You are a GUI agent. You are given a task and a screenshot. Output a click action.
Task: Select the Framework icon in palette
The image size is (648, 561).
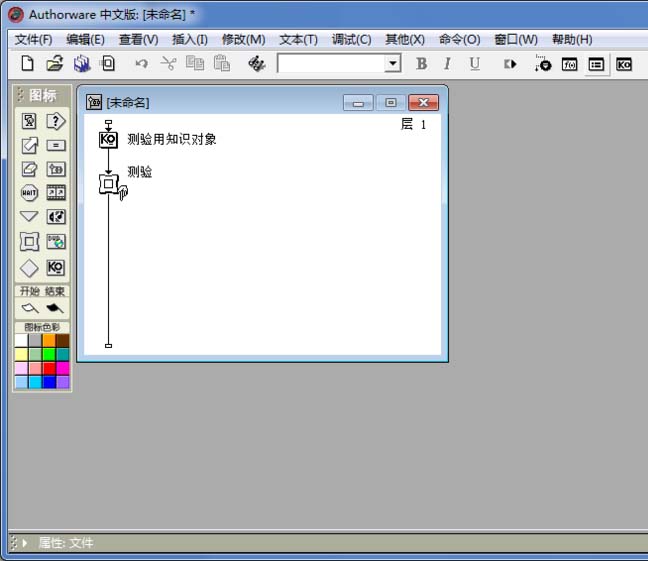click(29, 242)
